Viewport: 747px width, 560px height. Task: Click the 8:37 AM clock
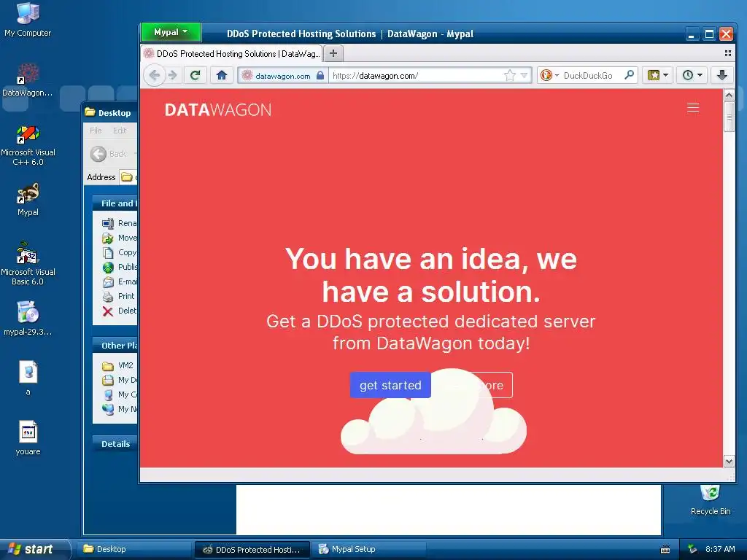[720, 549]
